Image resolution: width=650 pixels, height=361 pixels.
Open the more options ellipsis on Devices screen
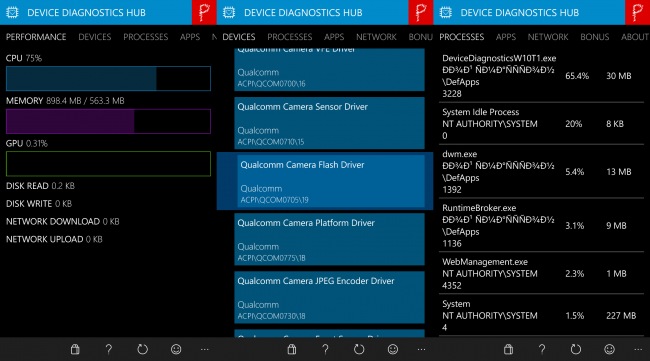tap(422, 349)
